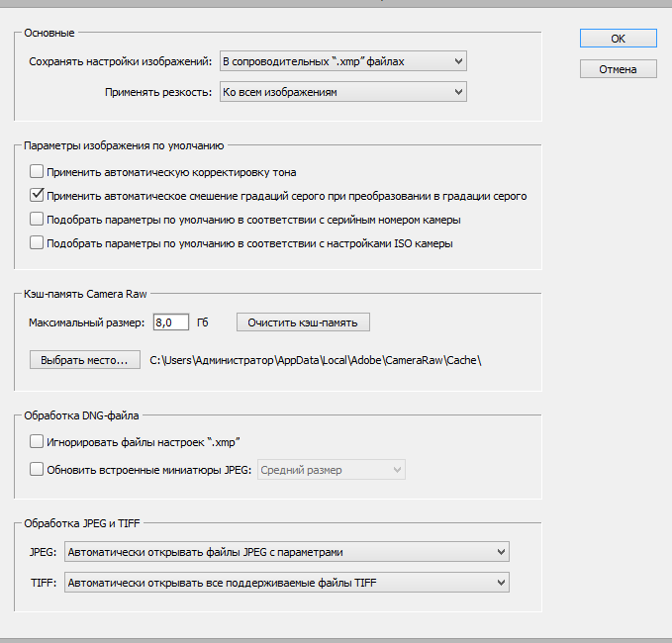Enable Применить автоматическую корректировку тона checkbox

point(37,172)
